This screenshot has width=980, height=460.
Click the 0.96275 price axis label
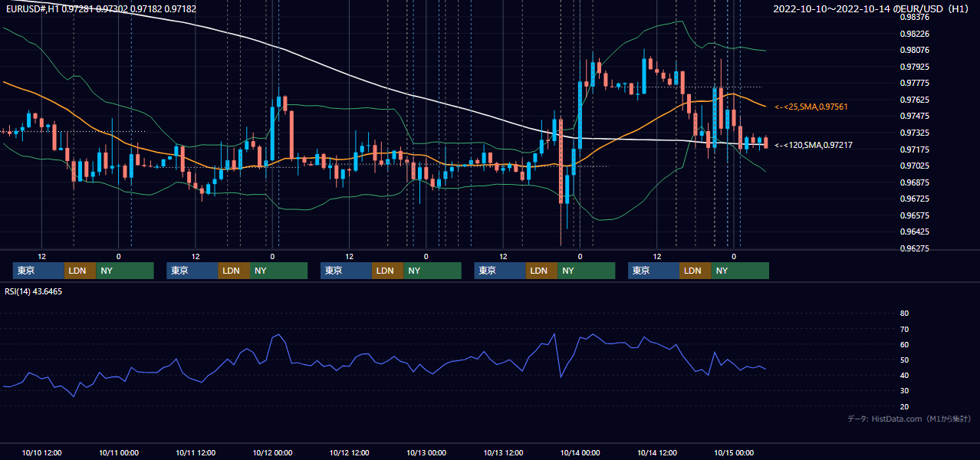pos(915,248)
